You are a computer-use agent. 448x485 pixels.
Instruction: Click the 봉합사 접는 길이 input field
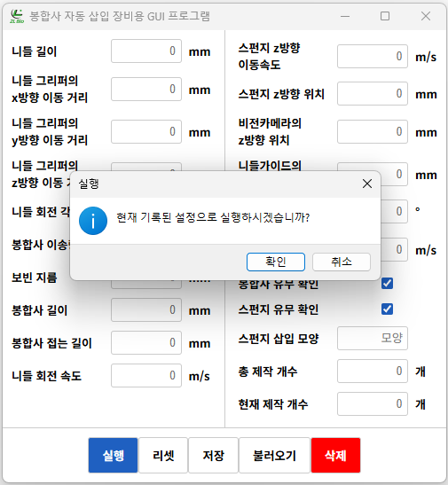click(146, 343)
